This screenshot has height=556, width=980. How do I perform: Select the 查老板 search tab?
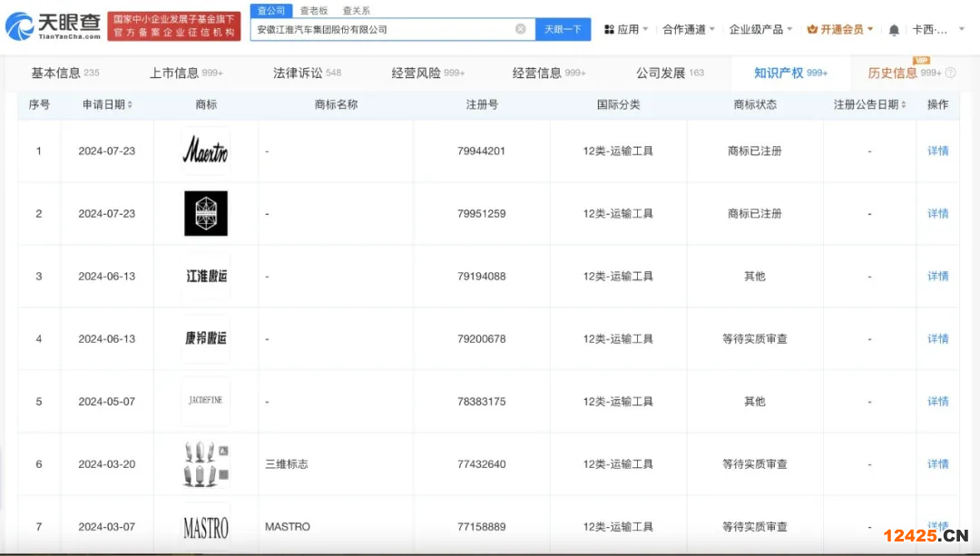coord(314,11)
